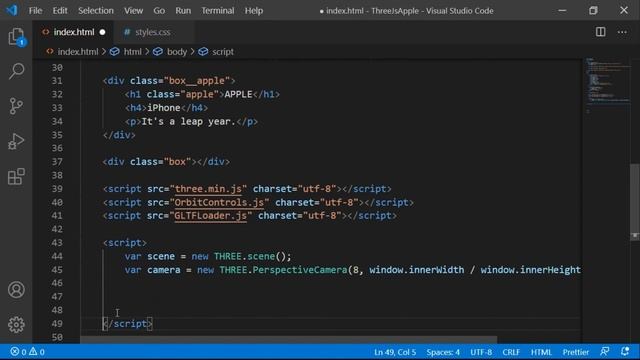This screenshot has width=640, height=360.
Task: Open the File menu
Action: click(x=36, y=11)
